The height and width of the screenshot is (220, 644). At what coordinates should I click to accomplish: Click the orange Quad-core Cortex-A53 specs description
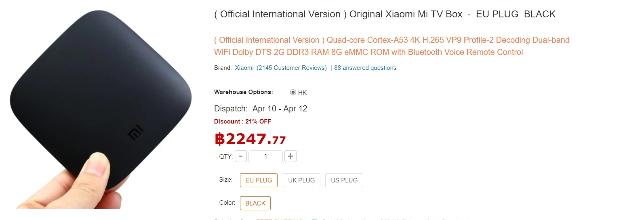[x=392, y=46]
